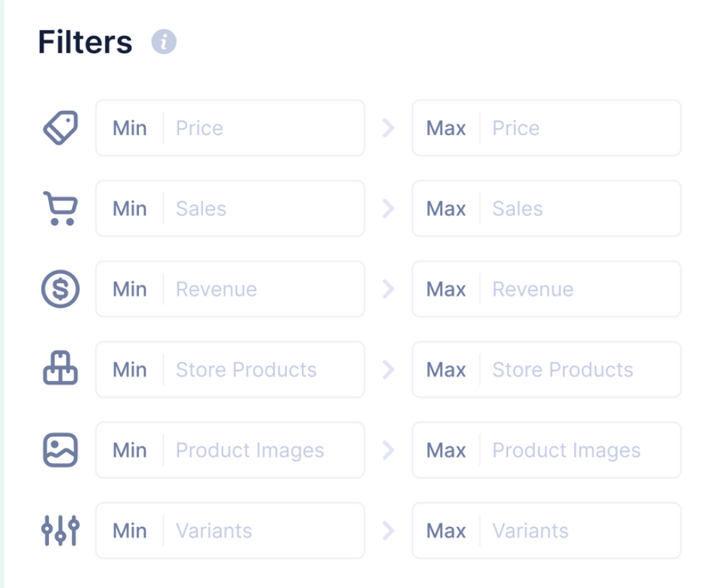Screen dimensions: 705x588
Task: Activate the Max Store Products field
Action: (x=546, y=369)
